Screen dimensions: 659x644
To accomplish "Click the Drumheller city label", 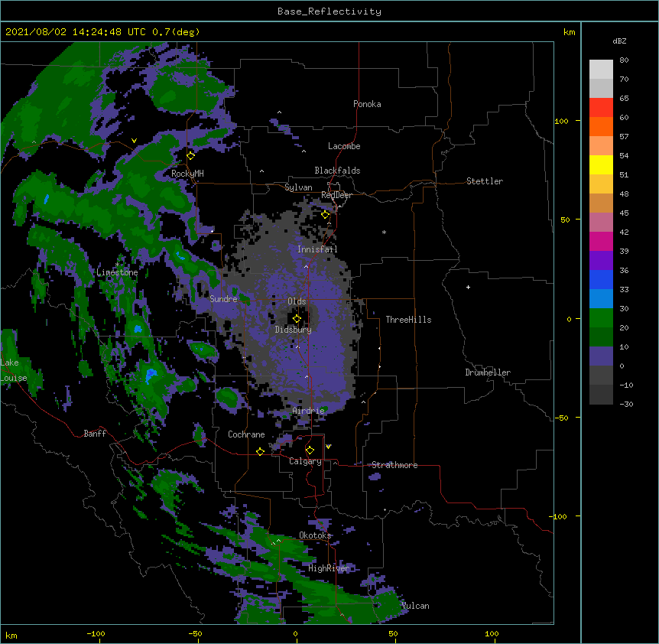I will (488, 372).
